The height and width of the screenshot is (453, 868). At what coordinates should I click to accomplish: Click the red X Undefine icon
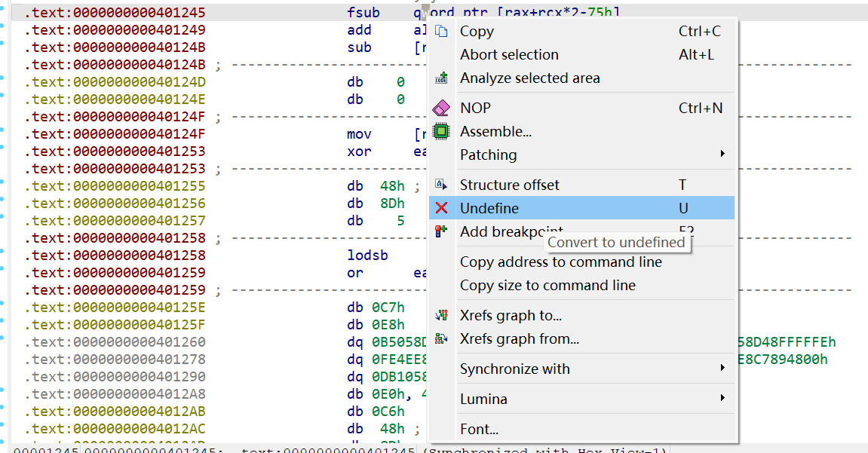[442, 209]
